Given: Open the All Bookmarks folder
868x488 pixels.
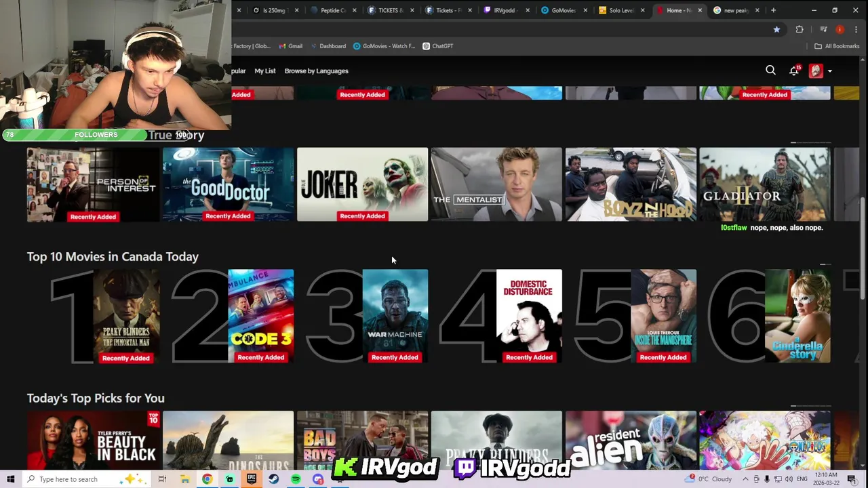Looking at the screenshot, I should coord(837,46).
